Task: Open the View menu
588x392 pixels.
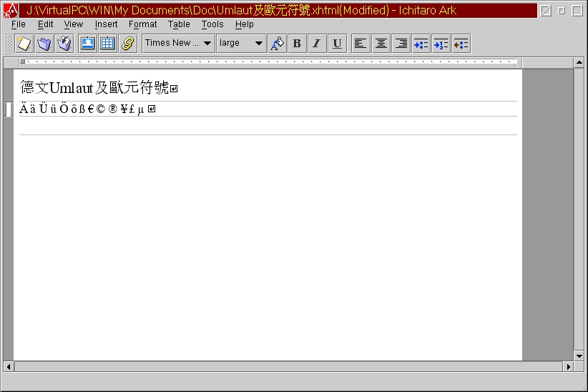Action: click(x=74, y=24)
